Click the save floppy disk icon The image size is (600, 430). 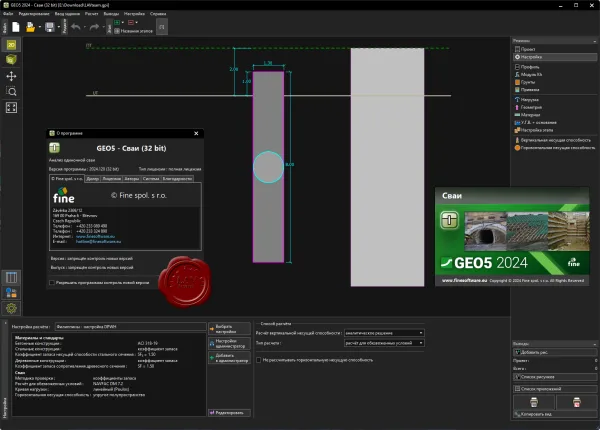tap(50, 27)
